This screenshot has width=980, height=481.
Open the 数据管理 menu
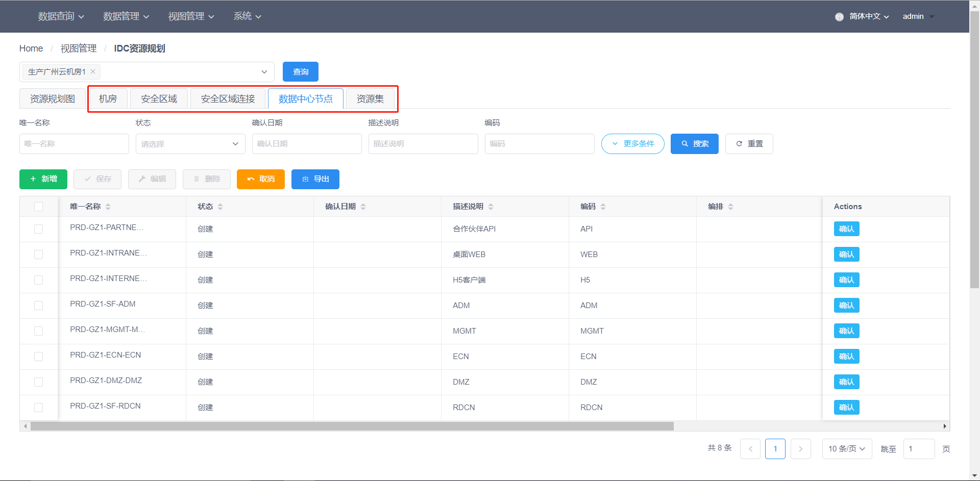click(126, 16)
